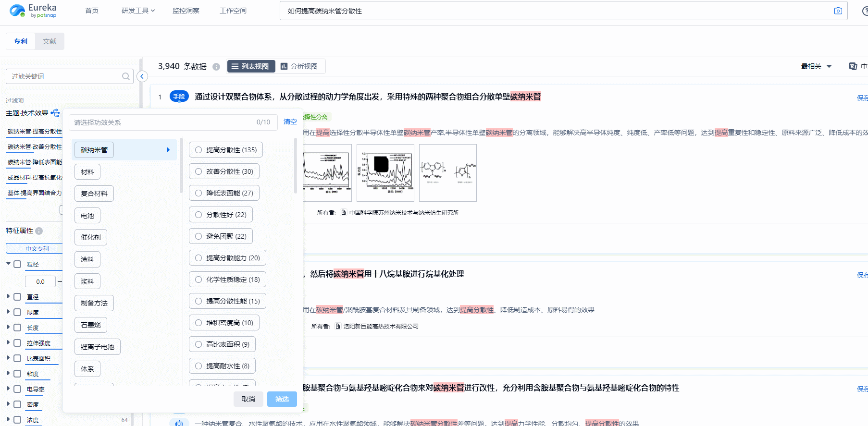The image size is (868, 426).
Task: Expand the 直径 attribute tree item
Action: point(8,297)
